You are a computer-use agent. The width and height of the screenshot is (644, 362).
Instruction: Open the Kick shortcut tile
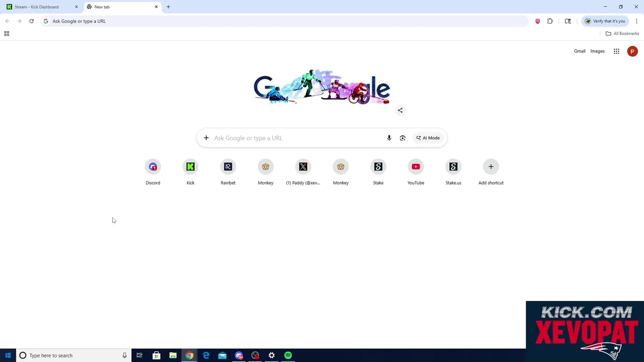point(190,172)
